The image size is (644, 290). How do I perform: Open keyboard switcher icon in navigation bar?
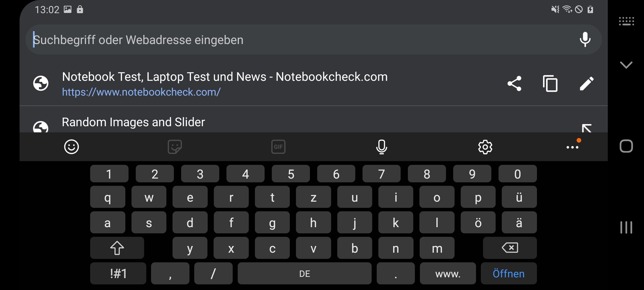626,21
